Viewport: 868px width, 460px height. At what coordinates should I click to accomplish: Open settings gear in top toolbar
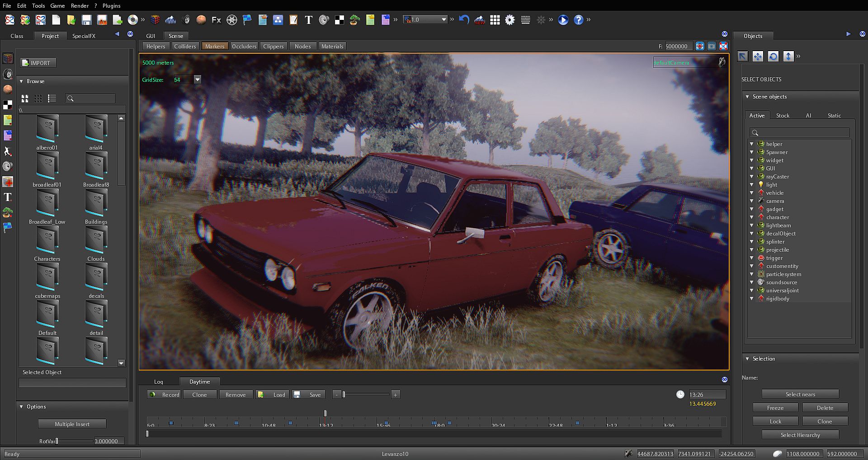point(510,20)
